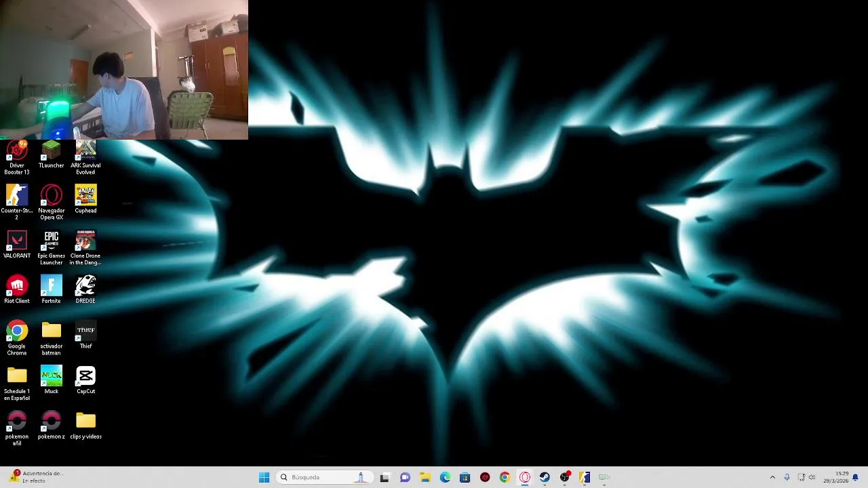Launch the Thief game shortcut
This screenshot has width=868, height=488.
pyautogui.click(x=85, y=335)
